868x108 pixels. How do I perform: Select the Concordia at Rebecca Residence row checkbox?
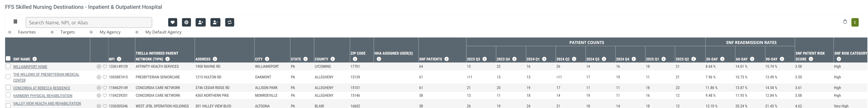point(8,87)
